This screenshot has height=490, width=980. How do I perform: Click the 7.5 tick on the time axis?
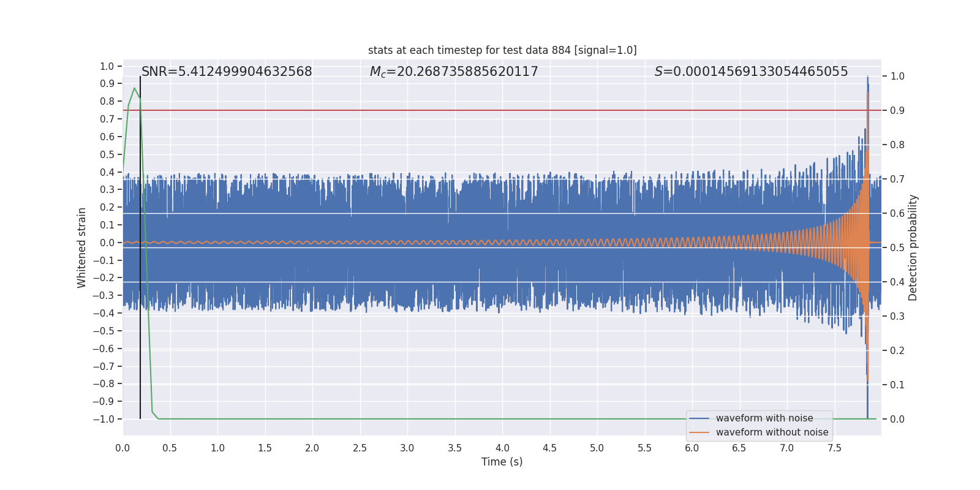coord(834,448)
